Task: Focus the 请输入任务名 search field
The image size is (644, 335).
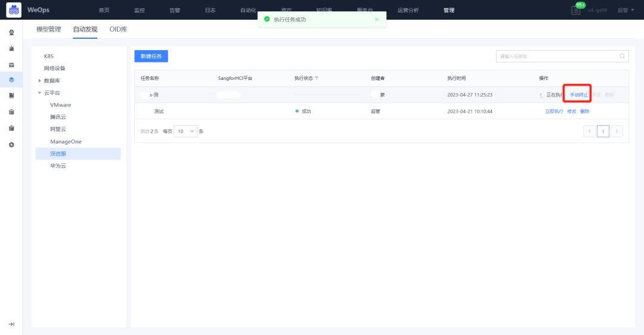Action: point(562,56)
